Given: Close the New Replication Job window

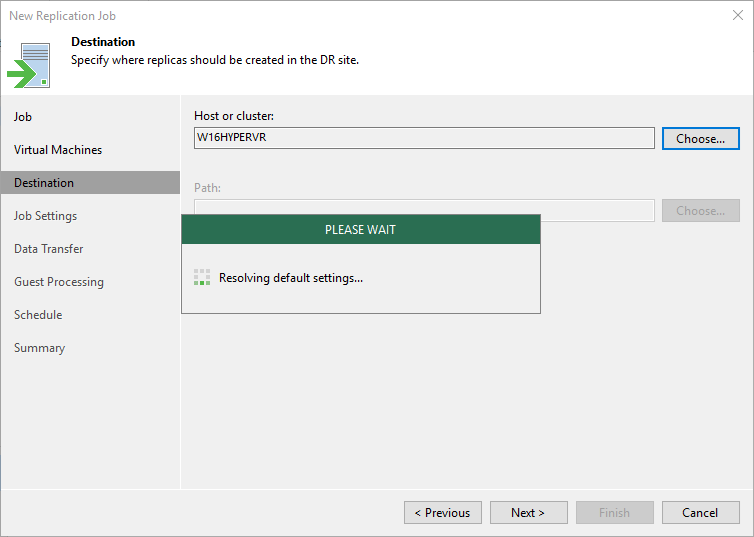Looking at the screenshot, I should click(x=738, y=15).
